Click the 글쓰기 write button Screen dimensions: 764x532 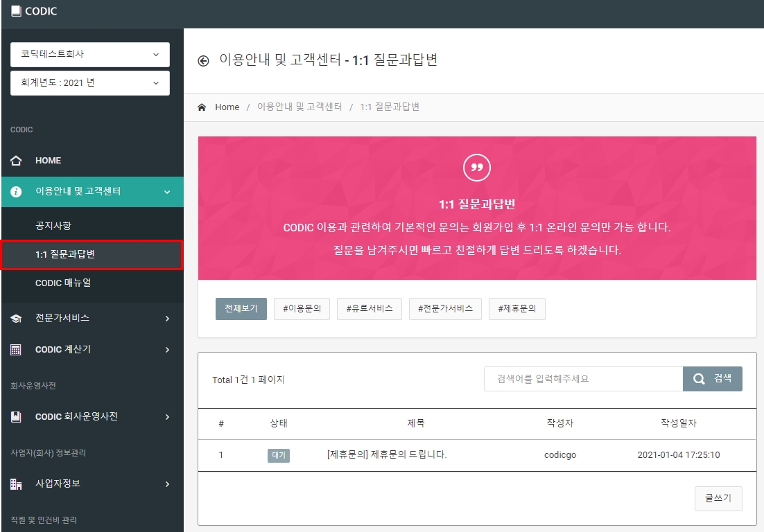pyautogui.click(x=718, y=499)
